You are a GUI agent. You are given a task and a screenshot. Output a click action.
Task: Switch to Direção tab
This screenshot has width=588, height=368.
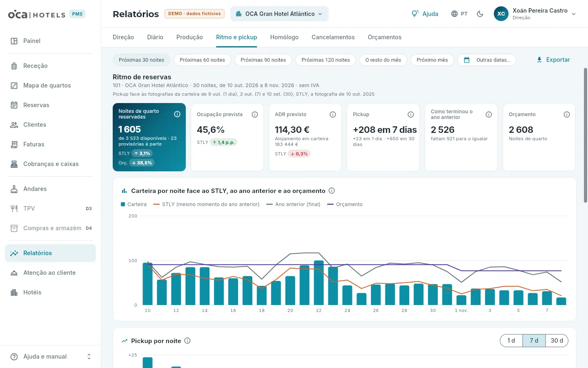pyautogui.click(x=123, y=37)
